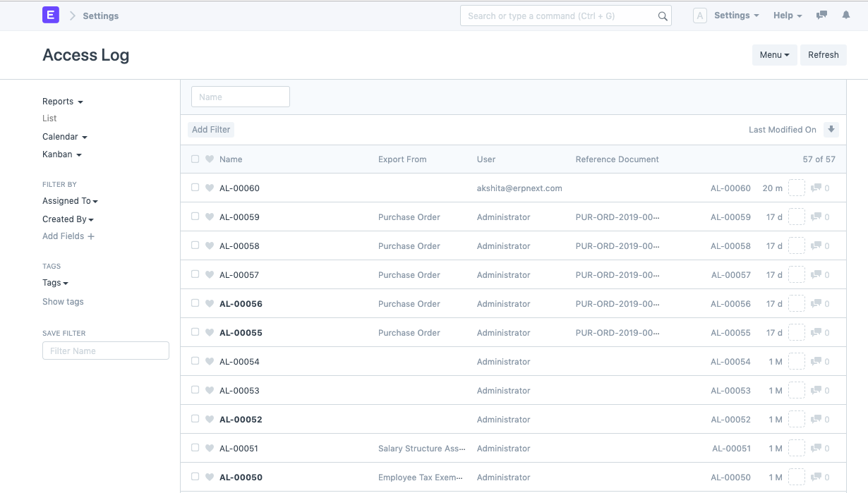
Task: Switch to the List view in the sidebar
Action: click(x=49, y=118)
